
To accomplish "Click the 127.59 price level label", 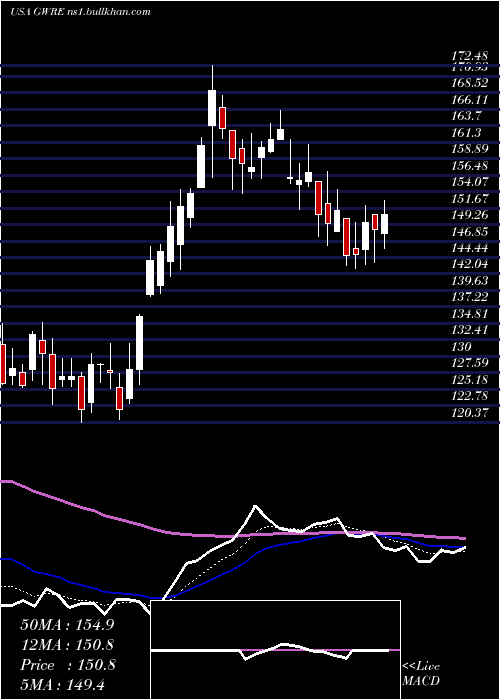I will 470,363.
